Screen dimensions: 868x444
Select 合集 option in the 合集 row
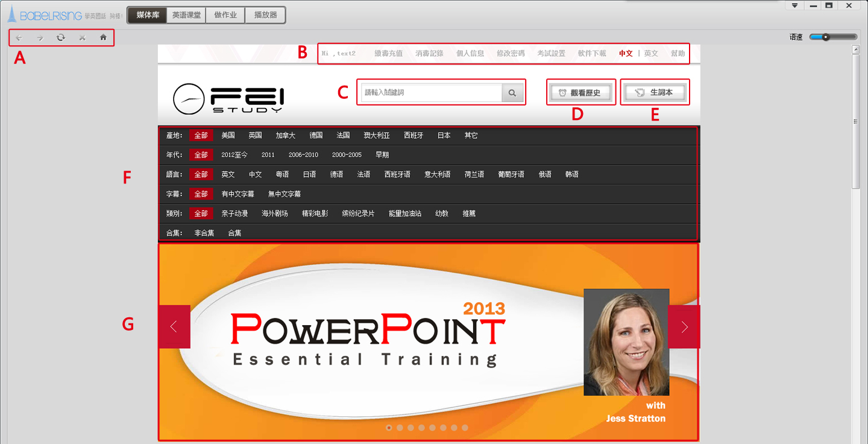click(x=234, y=233)
